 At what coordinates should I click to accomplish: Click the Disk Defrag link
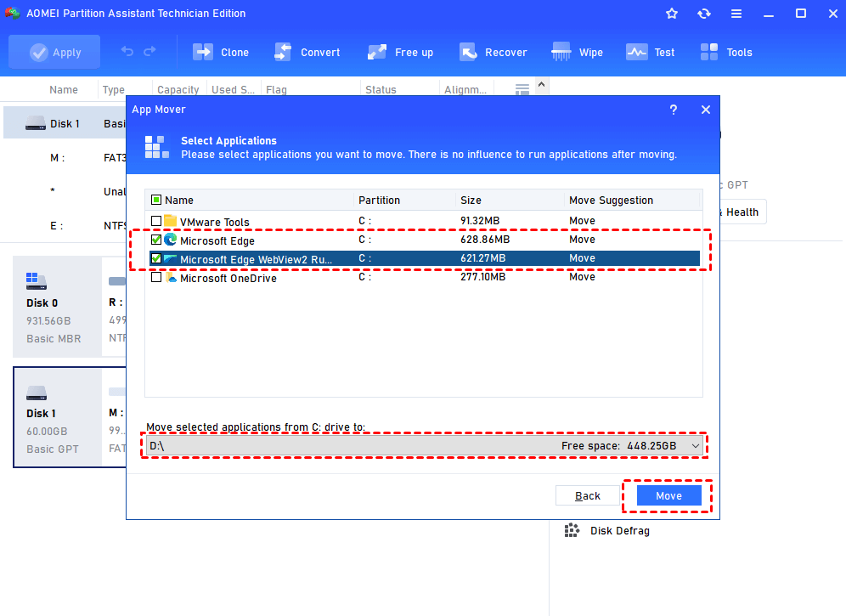620,531
